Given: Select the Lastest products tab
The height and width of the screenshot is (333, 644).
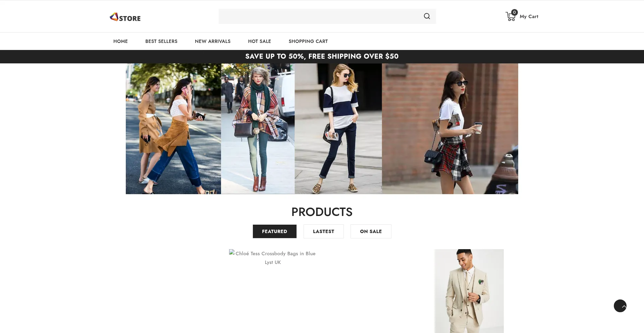Looking at the screenshot, I should point(323,231).
